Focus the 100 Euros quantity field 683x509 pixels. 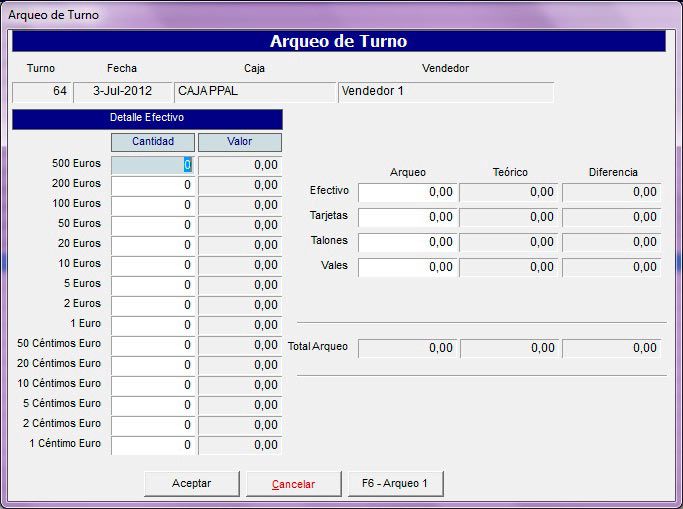click(153, 205)
